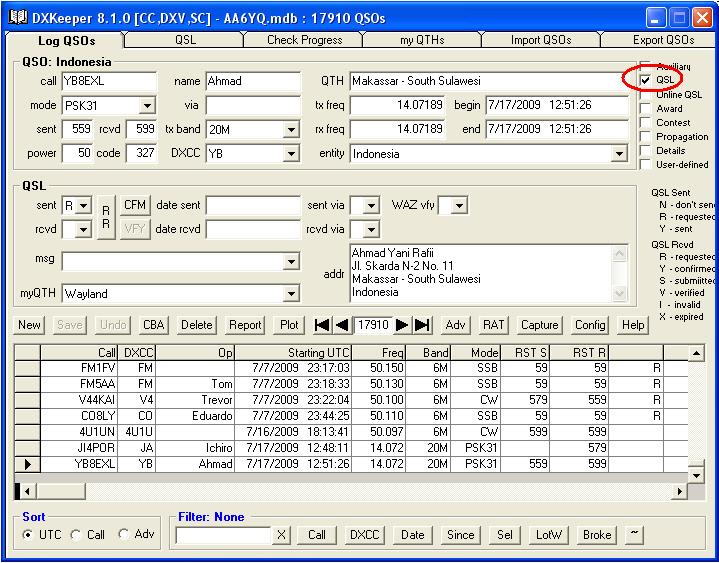Click the log grid horizontal scrollbar
This screenshot has height=563, width=719.
click(x=350, y=491)
